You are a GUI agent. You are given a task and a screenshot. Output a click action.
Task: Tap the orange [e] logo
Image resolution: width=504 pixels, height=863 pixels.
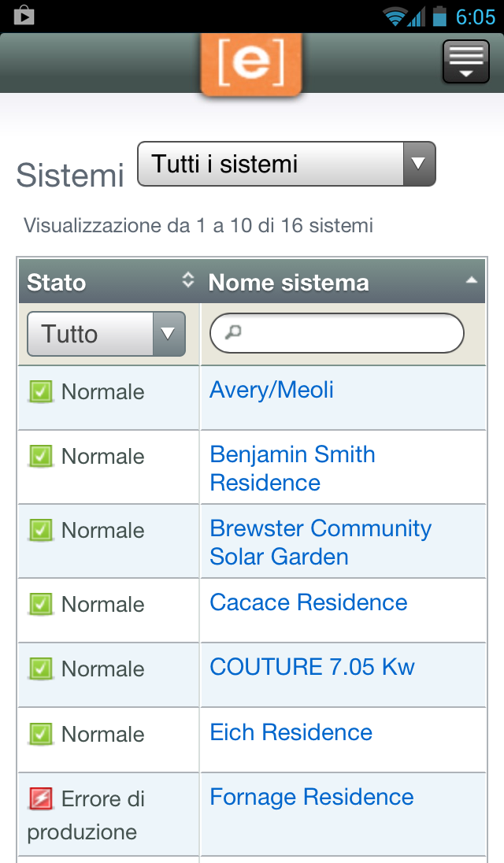[x=251, y=63]
